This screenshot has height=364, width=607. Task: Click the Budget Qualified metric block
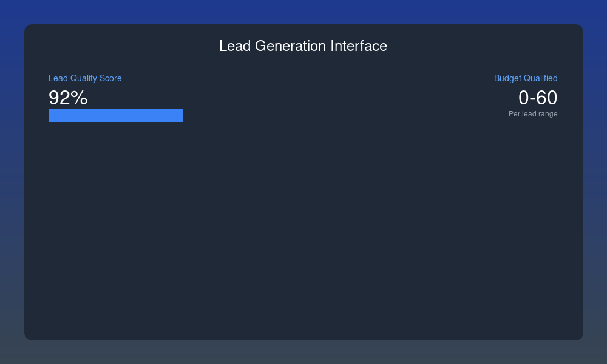click(x=526, y=97)
